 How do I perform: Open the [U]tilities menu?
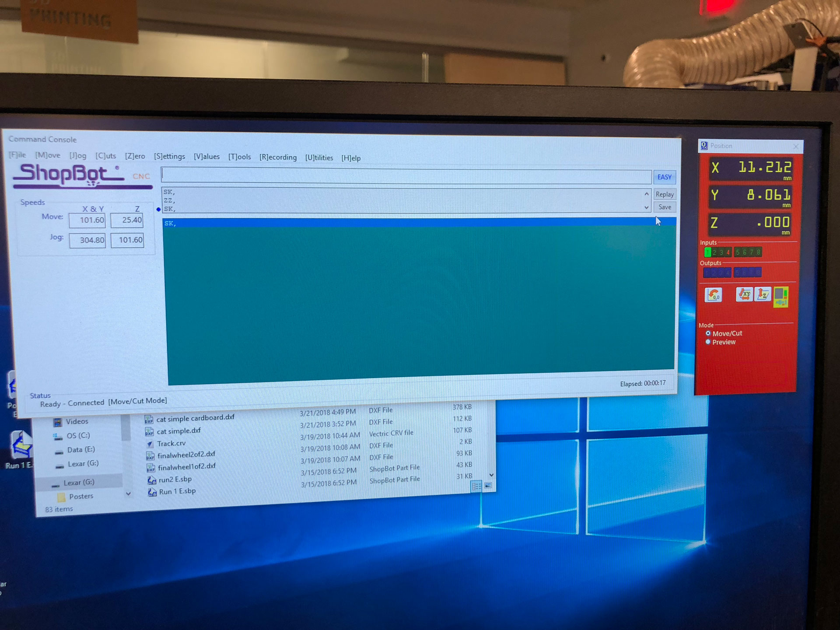pyautogui.click(x=319, y=158)
